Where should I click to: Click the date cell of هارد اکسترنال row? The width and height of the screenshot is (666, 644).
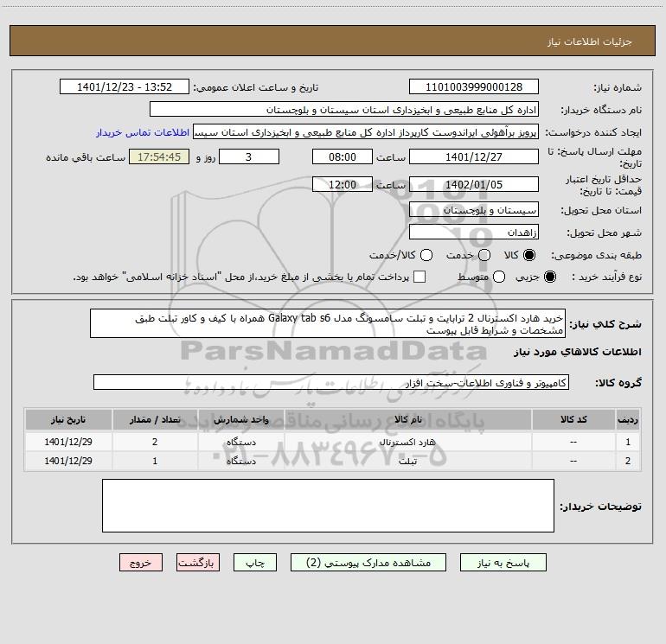(68, 442)
